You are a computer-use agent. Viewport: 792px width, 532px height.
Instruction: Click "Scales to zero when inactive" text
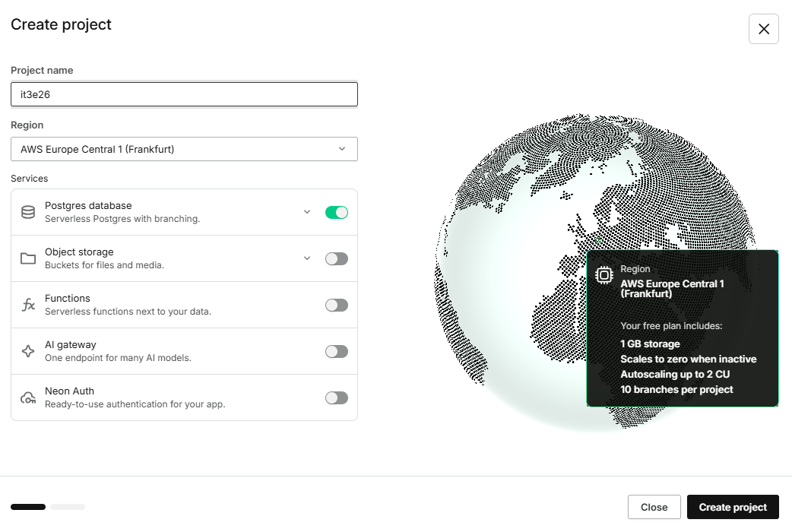tap(689, 359)
